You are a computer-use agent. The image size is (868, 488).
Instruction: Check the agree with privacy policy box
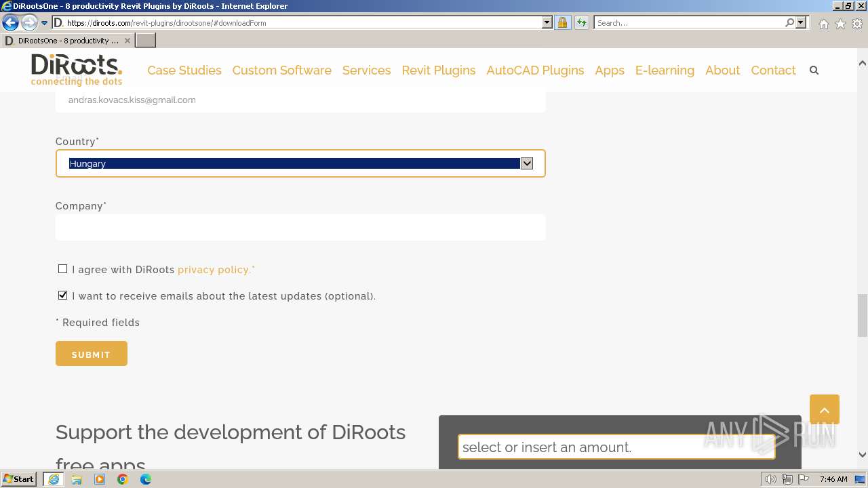(x=62, y=269)
